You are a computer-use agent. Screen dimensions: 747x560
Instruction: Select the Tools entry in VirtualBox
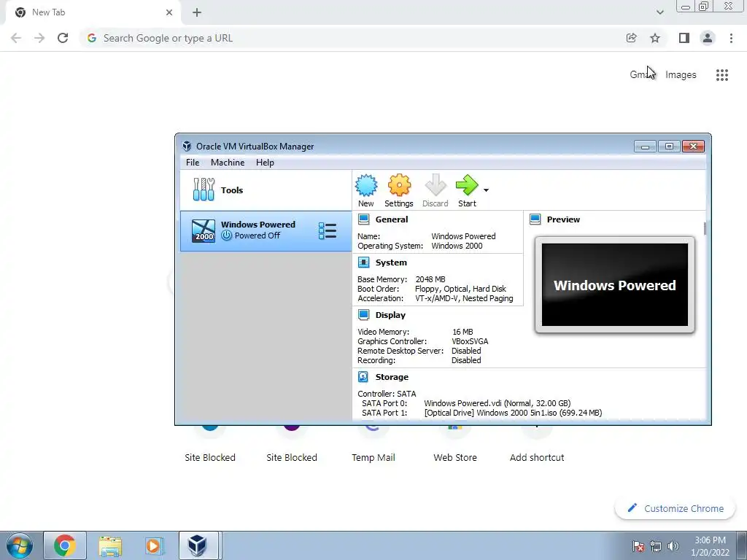pyautogui.click(x=266, y=190)
